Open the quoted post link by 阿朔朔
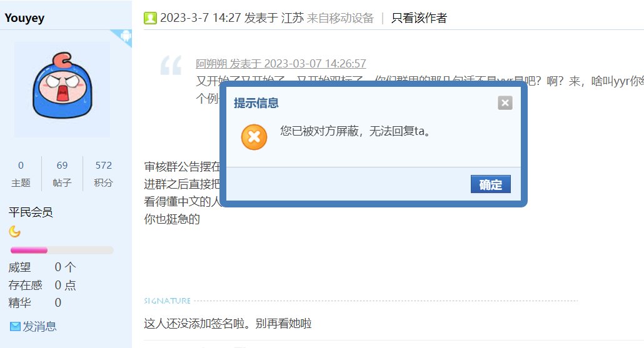Viewport: 644px width, 348px height. coord(281,64)
